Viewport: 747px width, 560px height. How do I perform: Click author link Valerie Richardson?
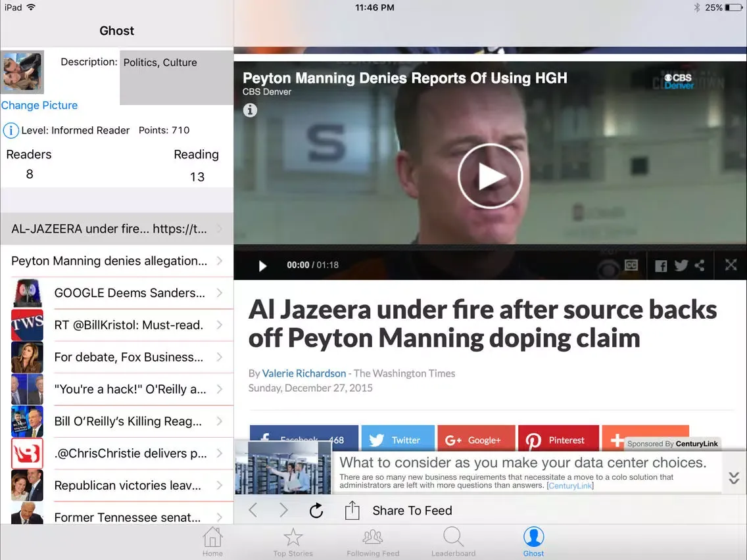tap(304, 373)
